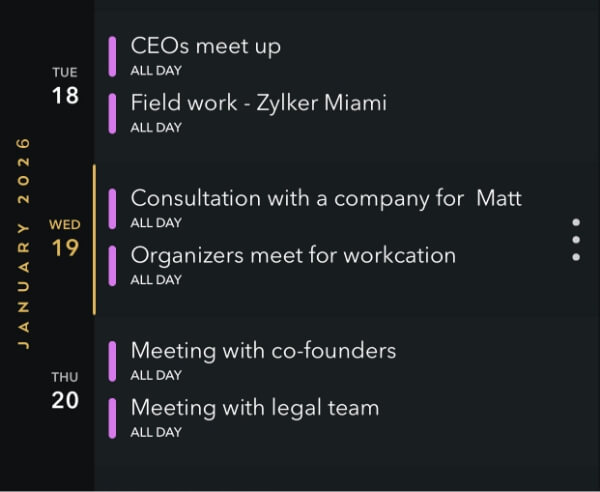Click purple color bar of Field work event
Screen dimensions: 600x492
pyautogui.click(x=113, y=114)
